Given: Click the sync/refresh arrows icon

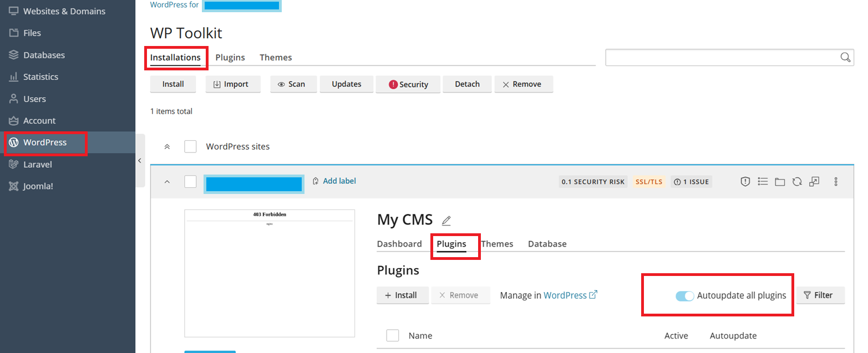Looking at the screenshot, I should point(797,182).
